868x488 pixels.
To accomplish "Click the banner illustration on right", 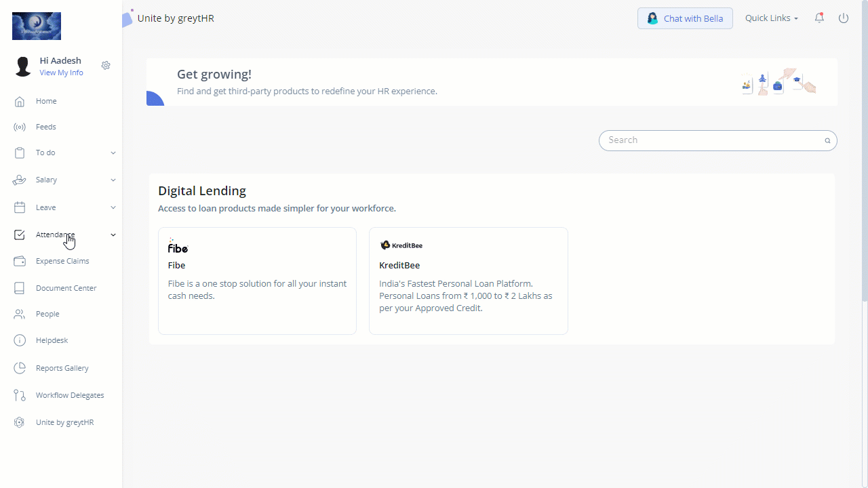I will [778, 81].
